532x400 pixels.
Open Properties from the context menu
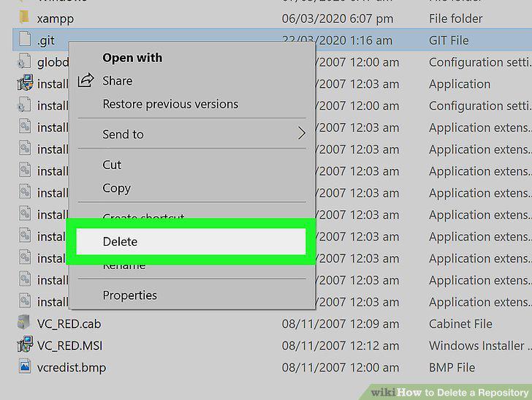pos(129,295)
